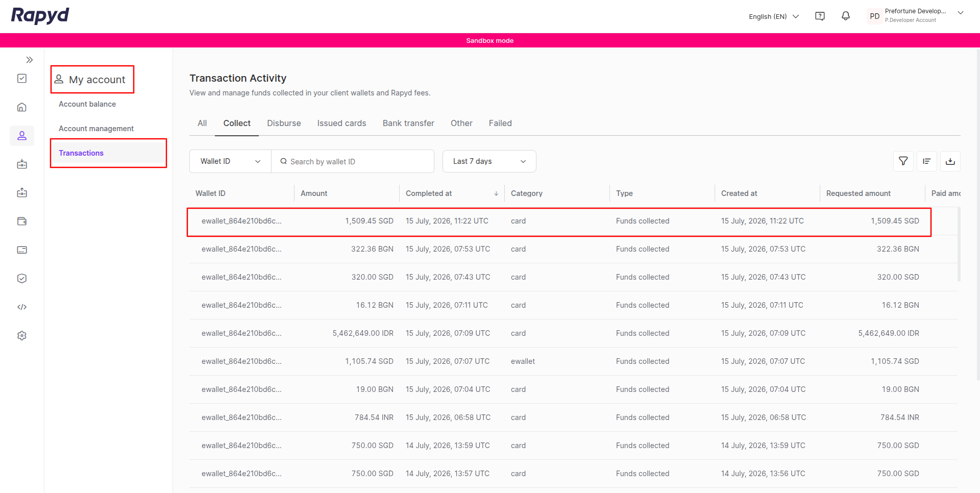Viewport: 980px width, 493px height.
Task: Open the help question icon in header
Action: click(x=820, y=16)
